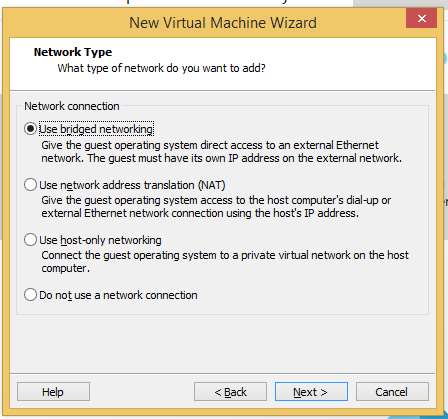Click the bridged networking description paragraph
448x419 pixels.
[x=222, y=151]
